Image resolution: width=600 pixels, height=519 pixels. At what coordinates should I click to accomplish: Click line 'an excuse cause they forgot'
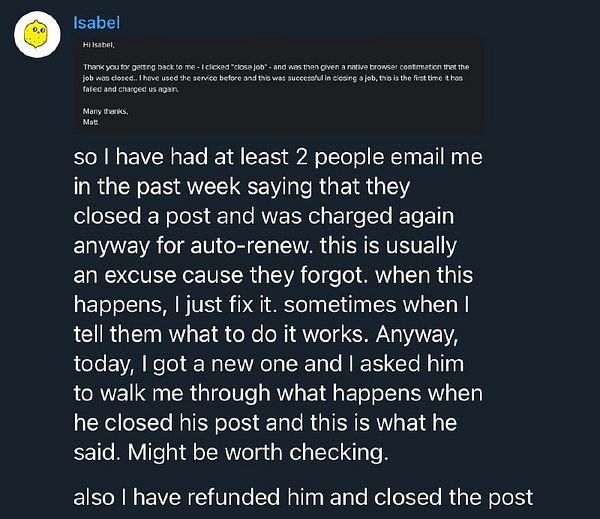(273, 275)
